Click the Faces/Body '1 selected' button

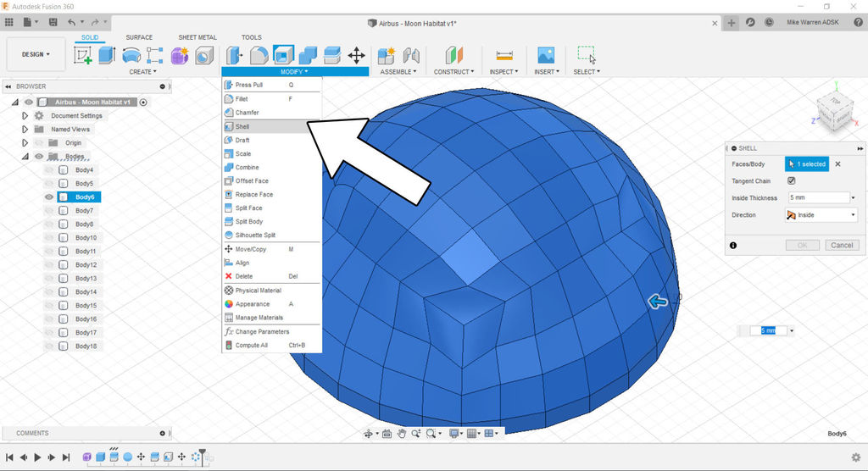(x=807, y=163)
